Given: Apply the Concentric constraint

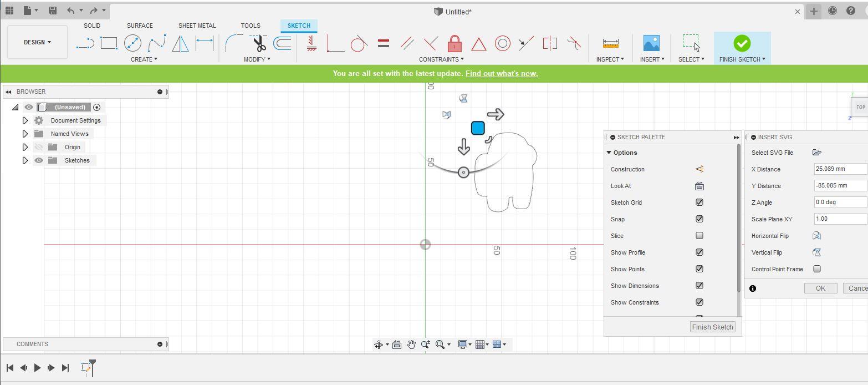Looking at the screenshot, I should (502, 43).
